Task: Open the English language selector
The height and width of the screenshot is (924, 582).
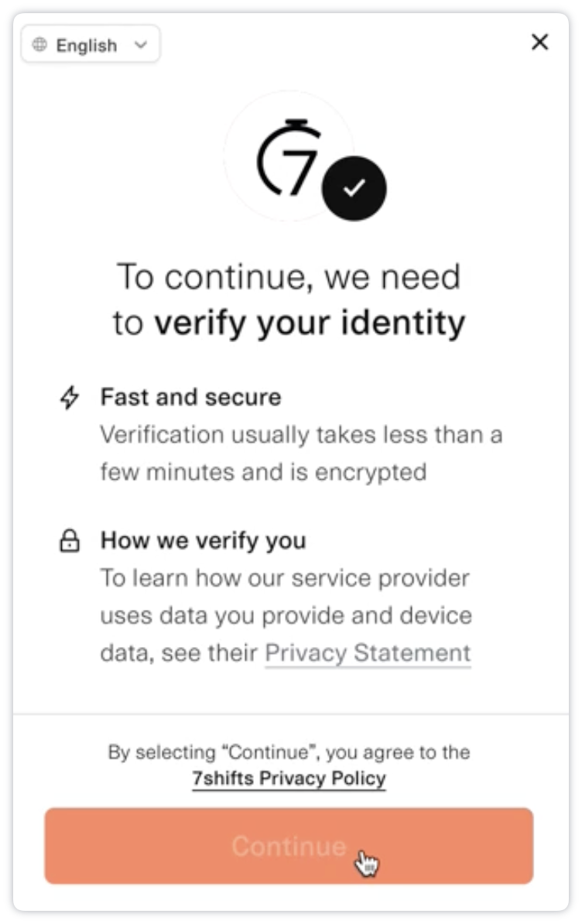Action: [90, 43]
